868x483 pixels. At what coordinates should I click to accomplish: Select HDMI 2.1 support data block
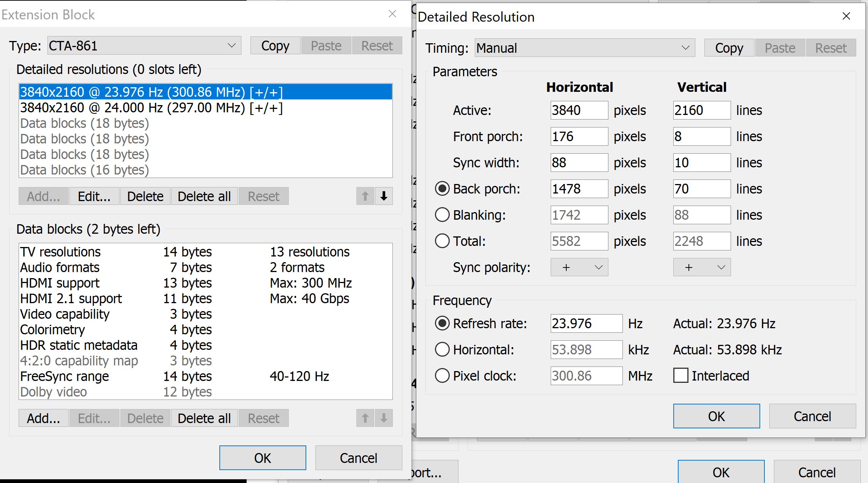(71, 298)
